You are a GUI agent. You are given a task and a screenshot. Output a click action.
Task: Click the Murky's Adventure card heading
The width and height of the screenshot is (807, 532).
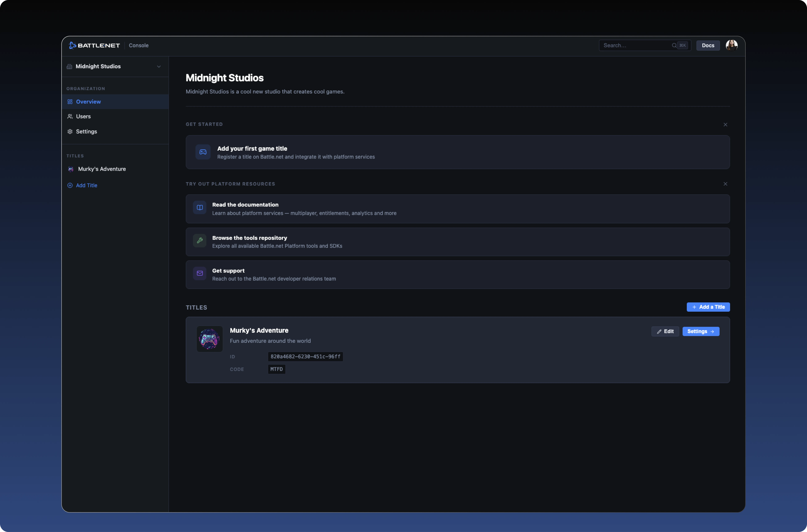(259, 330)
